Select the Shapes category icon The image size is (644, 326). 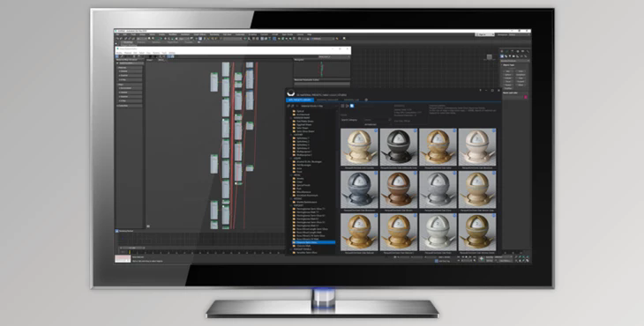tap(506, 56)
